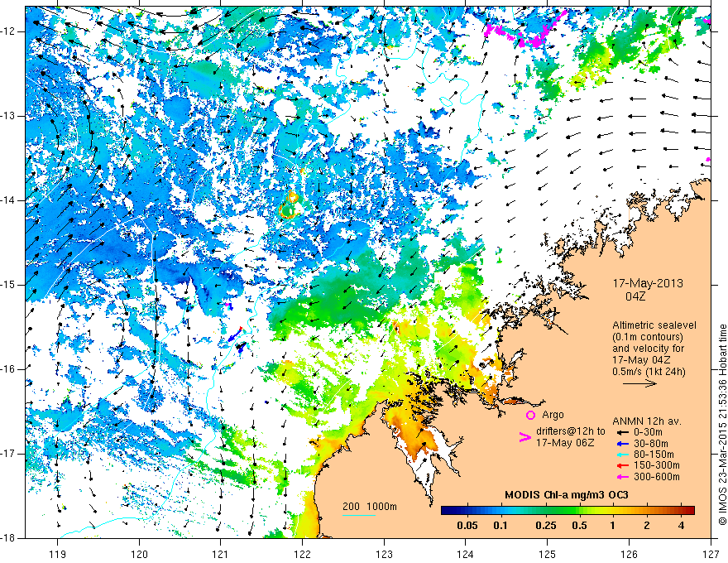This screenshot has width=728, height=563.
Task: Click the '17-May-2013' date text
Action: pos(648,283)
